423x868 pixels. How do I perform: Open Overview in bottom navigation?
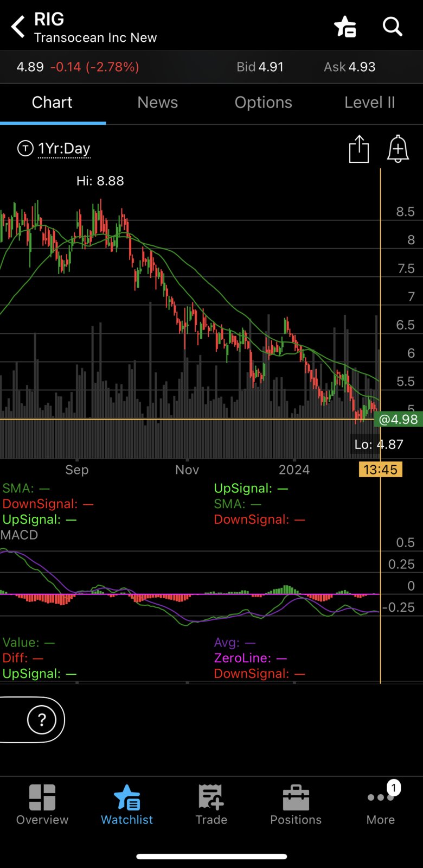pyautogui.click(x=42, y=805)
